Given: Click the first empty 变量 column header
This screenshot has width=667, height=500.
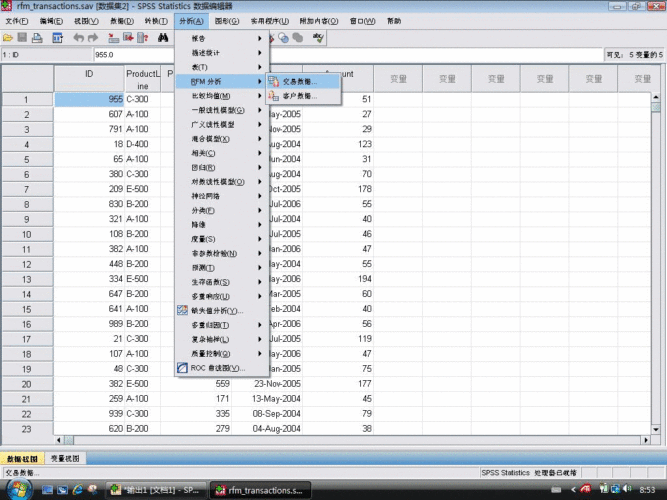Looking at the screenshot, I should (x=398, y=79).
